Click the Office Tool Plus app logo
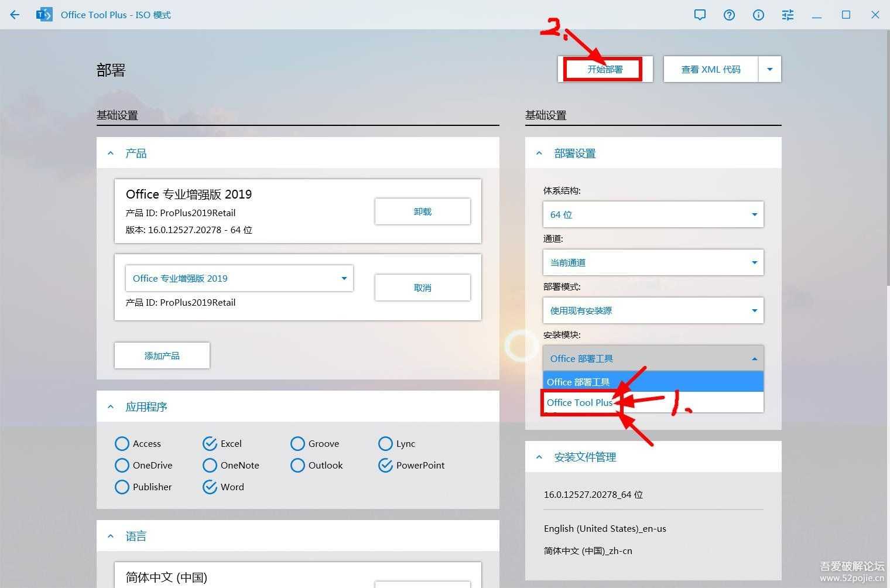890x588 pixels. click(x=44, y=15)
